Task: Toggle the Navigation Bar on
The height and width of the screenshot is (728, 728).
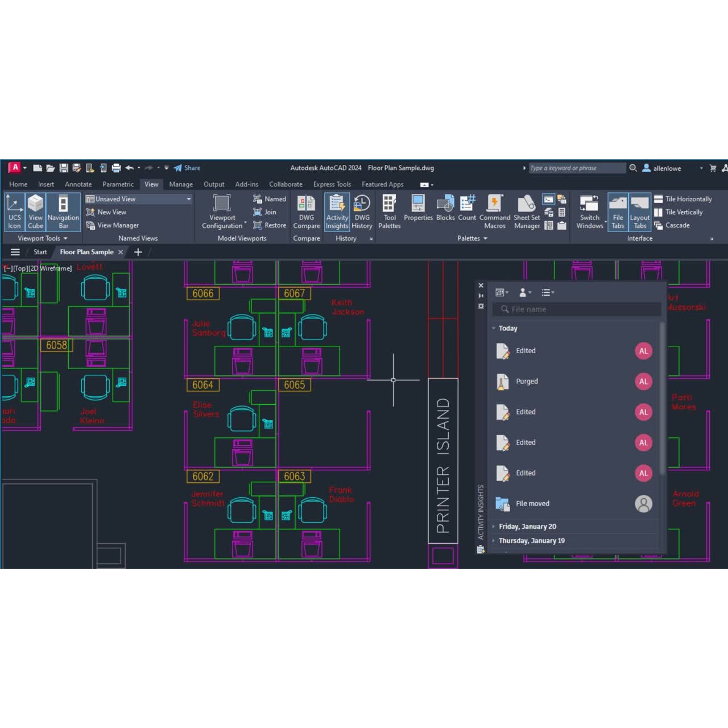Action: 63,212
